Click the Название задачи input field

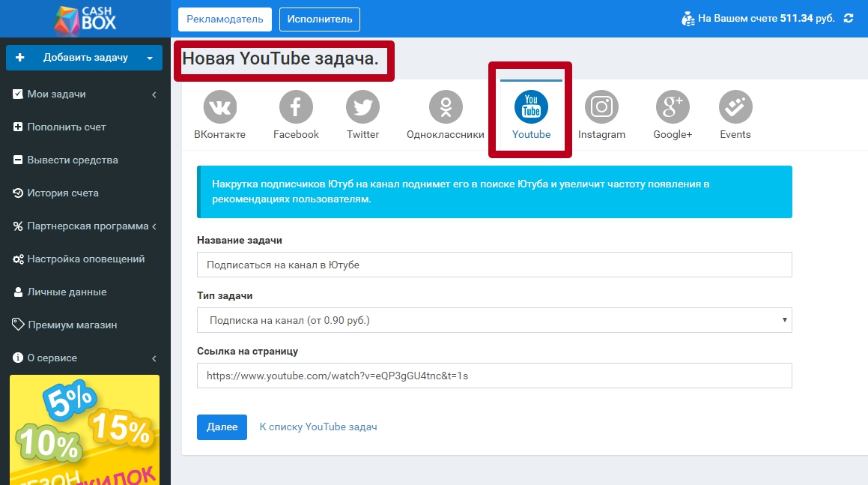(494, 265)
